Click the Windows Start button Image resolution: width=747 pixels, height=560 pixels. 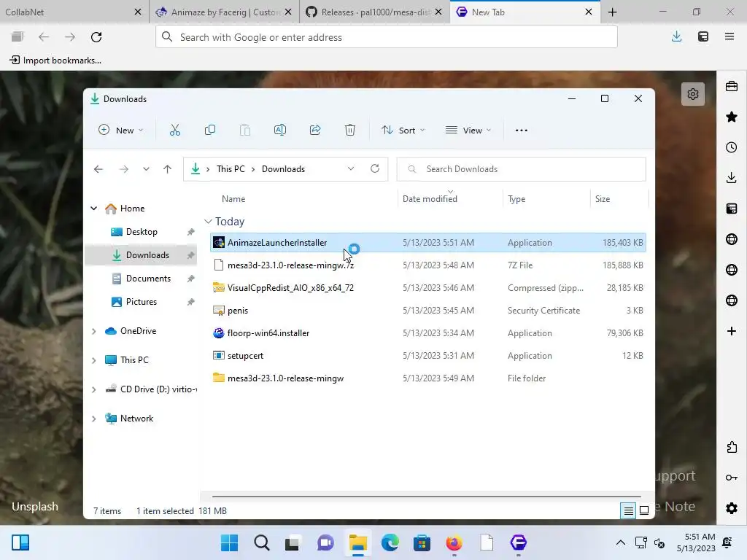point(229,542)
